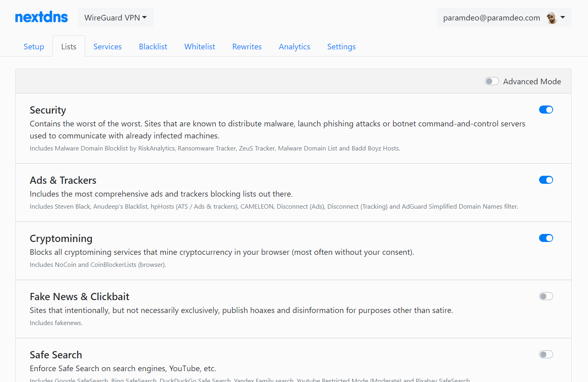The width and height of the screenshot is (588, 382).
Task: Click 'Sites that intentionally' hoaxes description
Action: (241, 311)
